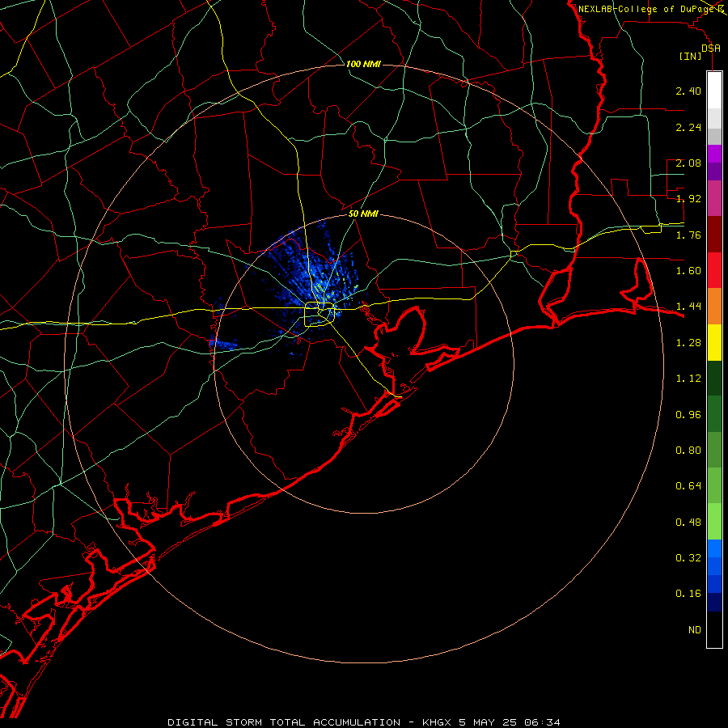
Task: Click the 0.16 legend value
Action: point(688,594)
